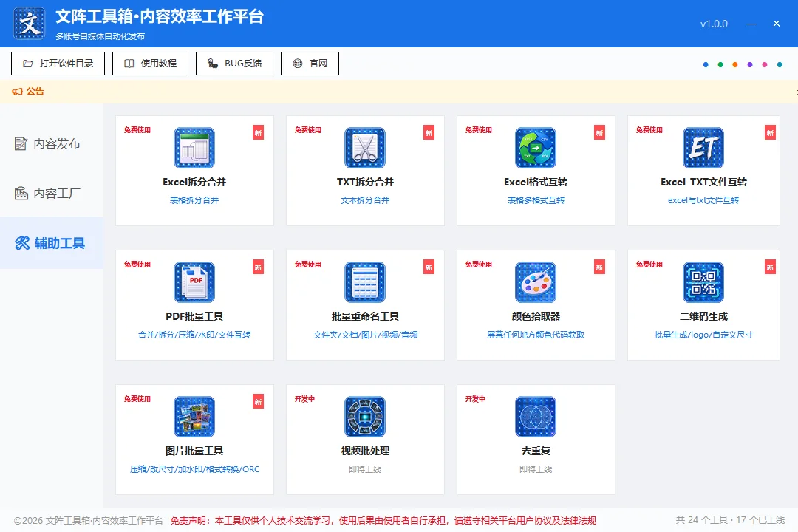Click the 颜色拾取器 title text
798x532 pixels.
tap(536, 316)
